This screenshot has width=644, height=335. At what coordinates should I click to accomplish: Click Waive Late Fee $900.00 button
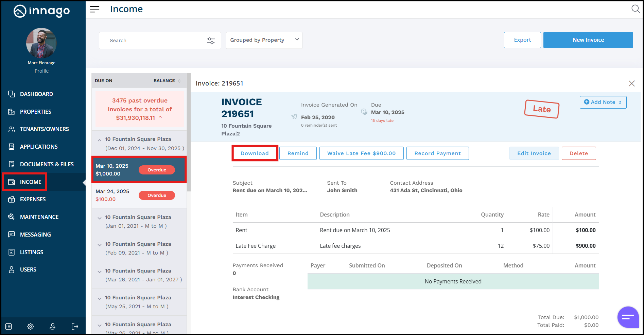coord(361,153)
